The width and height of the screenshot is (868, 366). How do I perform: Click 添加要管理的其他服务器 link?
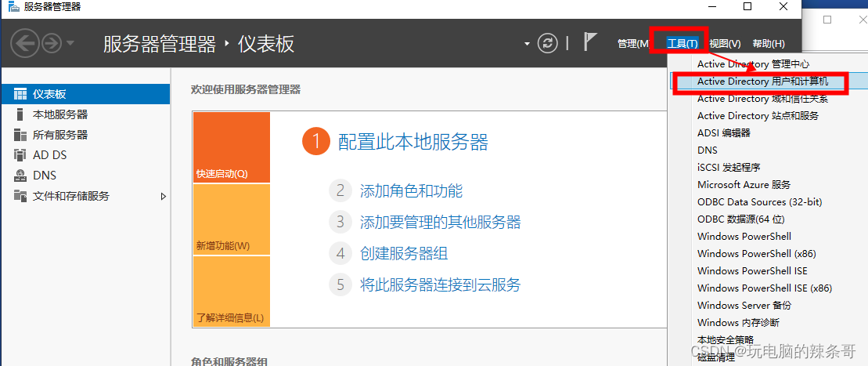coord(441,223)
